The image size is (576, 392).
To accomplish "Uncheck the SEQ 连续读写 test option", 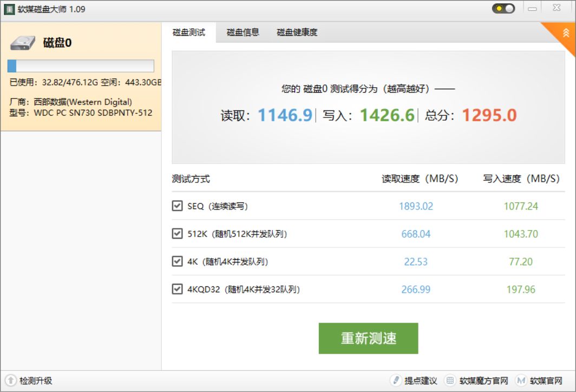I will coord(177,206).
